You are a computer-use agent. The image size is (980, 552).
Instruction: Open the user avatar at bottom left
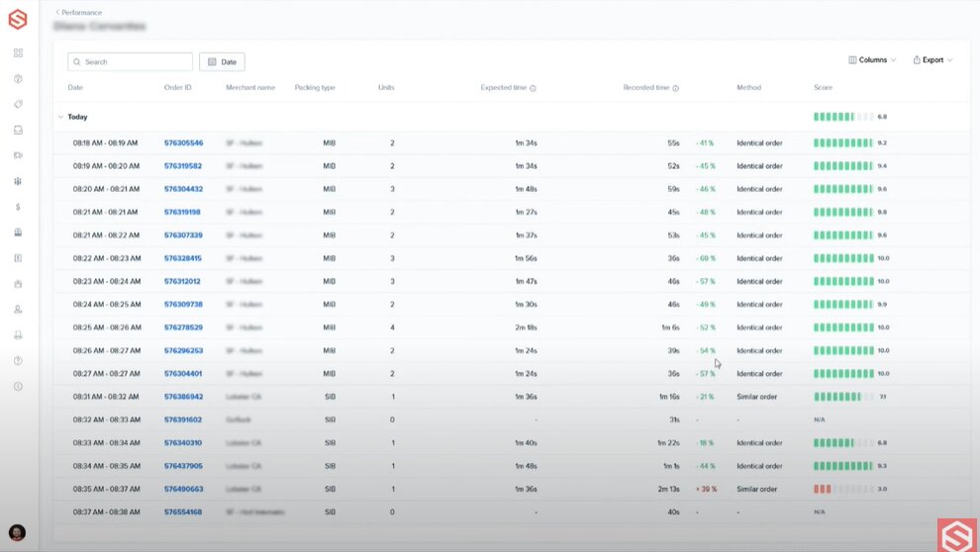tap(17, 532)
